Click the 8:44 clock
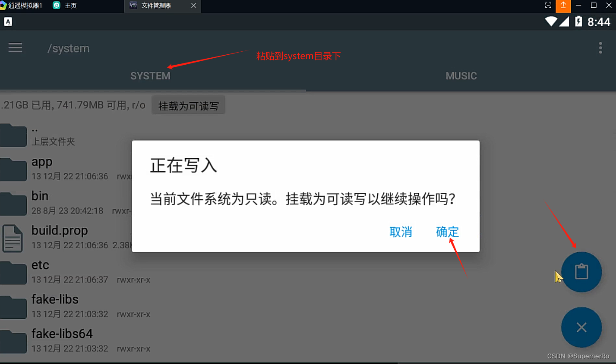The height and width of the screenshot is (364, 616). click(599, 22)
